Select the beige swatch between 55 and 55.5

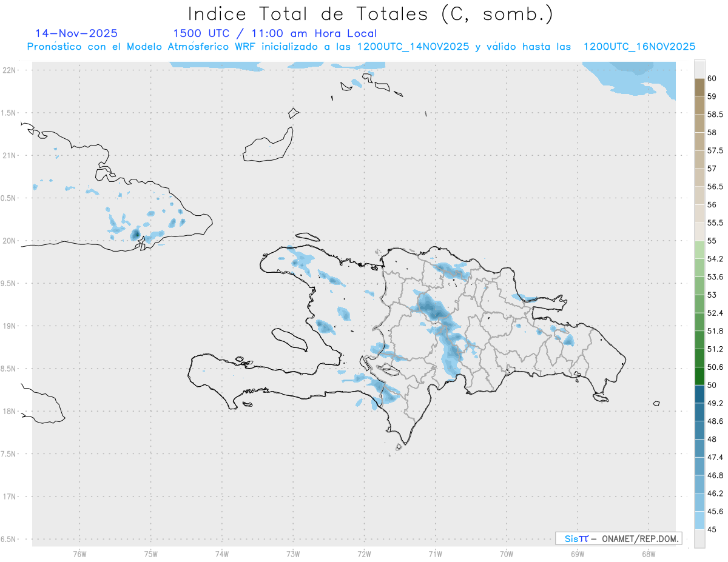699,232
